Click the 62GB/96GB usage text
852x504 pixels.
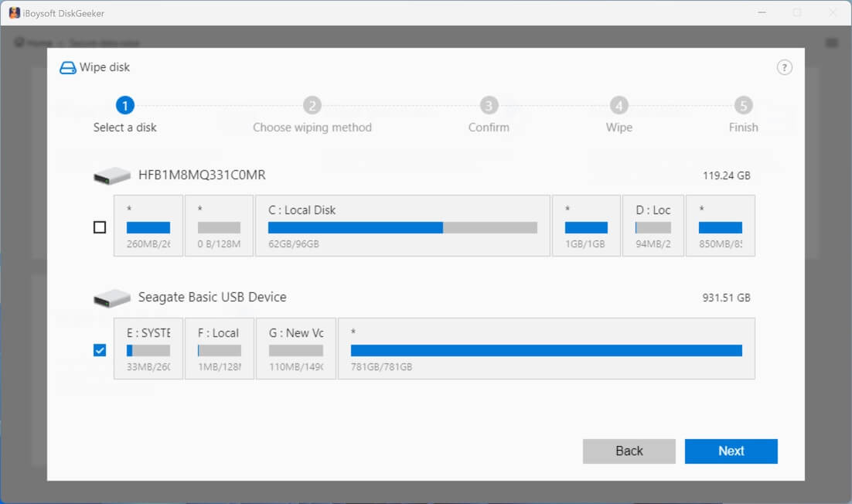(x=294, y=243)
